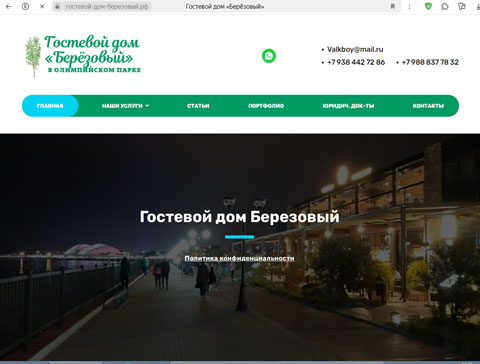Open the СТАТЬИ menu item
This screenshot has height=364, width=480.
point(198,106)
